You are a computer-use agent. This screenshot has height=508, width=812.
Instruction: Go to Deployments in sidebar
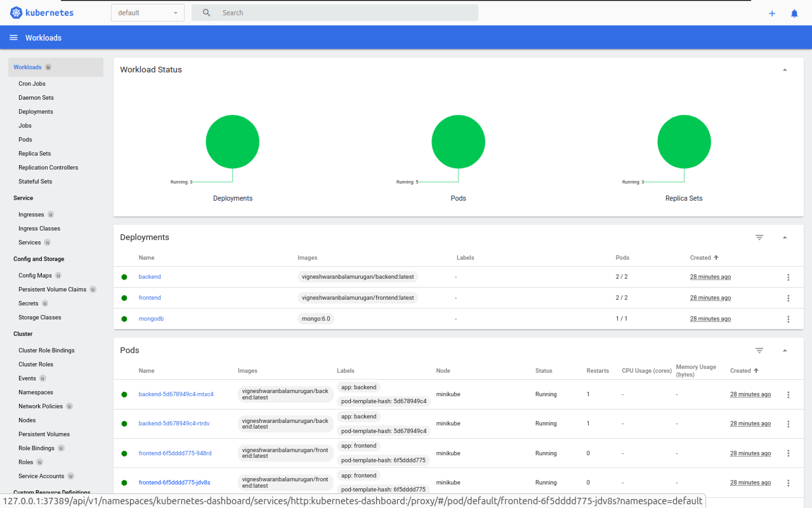point(36,111)
